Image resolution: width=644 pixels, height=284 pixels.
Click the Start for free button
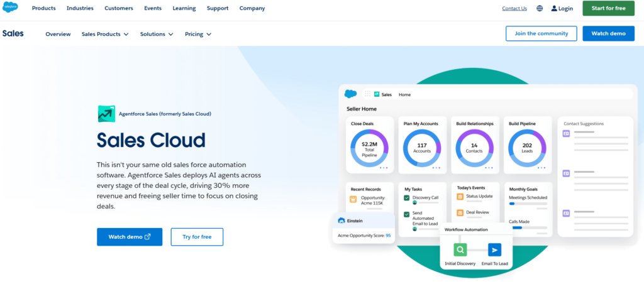tap(608, 8)
